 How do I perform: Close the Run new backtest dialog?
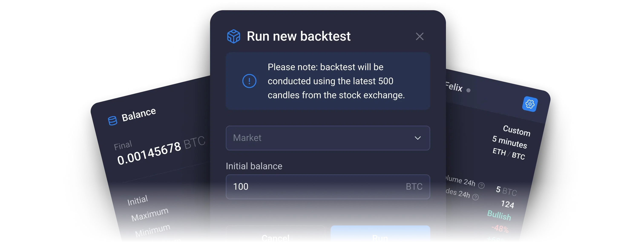point(420,36)
